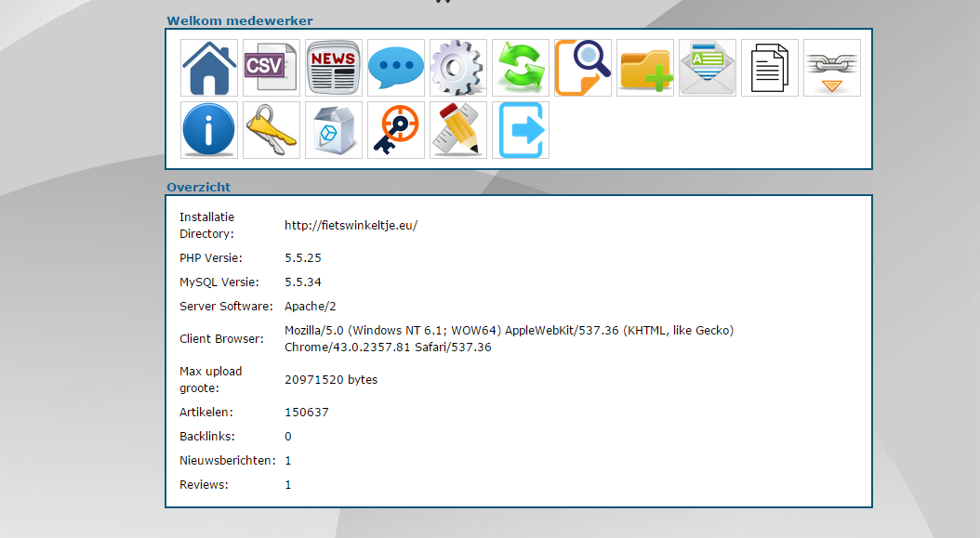Screen dimensions: 980x538
Task: Open the pencil and ruler icon
Action: click(458, 130)
